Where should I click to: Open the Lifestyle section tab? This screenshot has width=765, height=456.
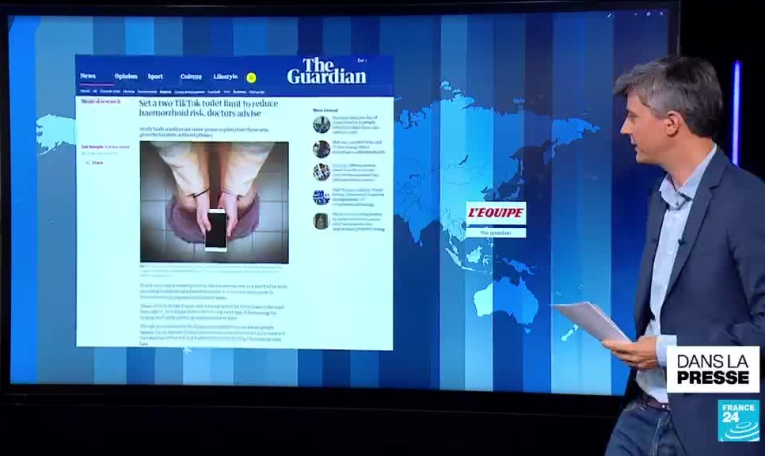click(x=225, y=77)
